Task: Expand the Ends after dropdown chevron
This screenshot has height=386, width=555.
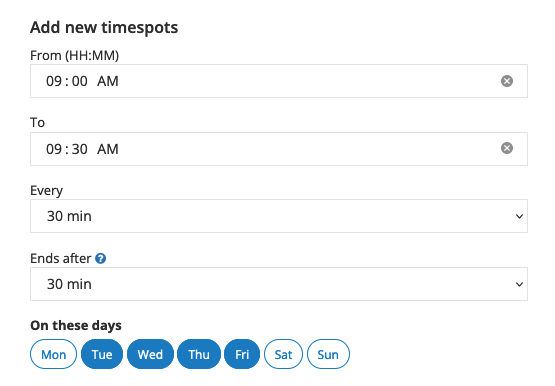Action: tap(519, 284)
